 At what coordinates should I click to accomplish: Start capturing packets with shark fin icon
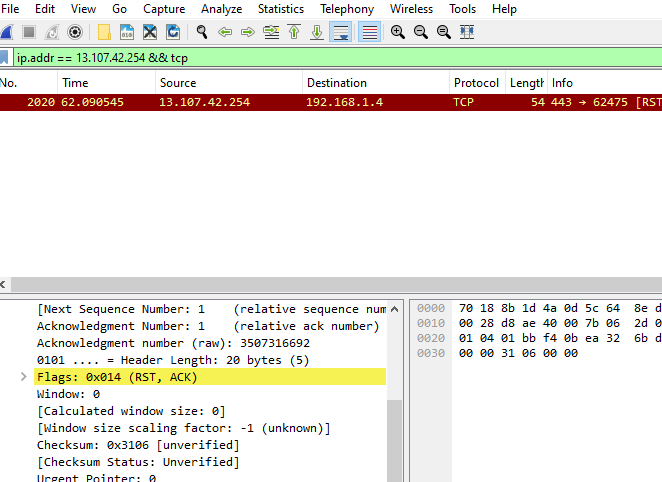point(7,32)
